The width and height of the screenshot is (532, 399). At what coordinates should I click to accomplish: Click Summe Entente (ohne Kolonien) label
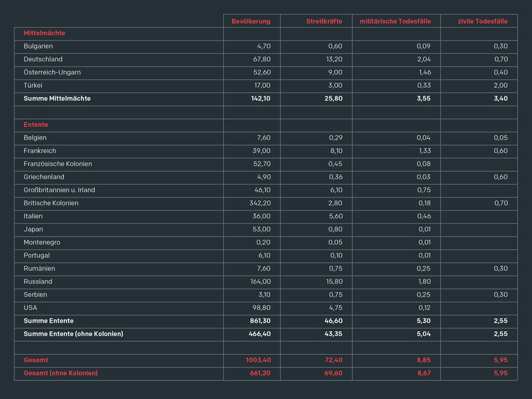click(x=73, y=334)
